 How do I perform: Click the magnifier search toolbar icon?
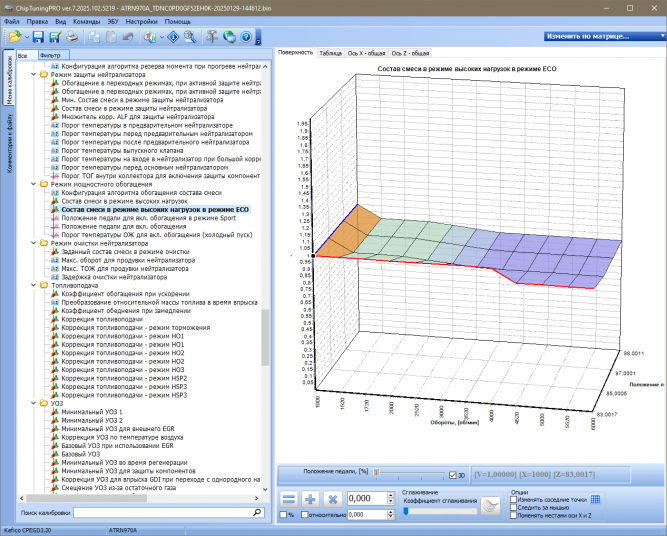point(190,37)
